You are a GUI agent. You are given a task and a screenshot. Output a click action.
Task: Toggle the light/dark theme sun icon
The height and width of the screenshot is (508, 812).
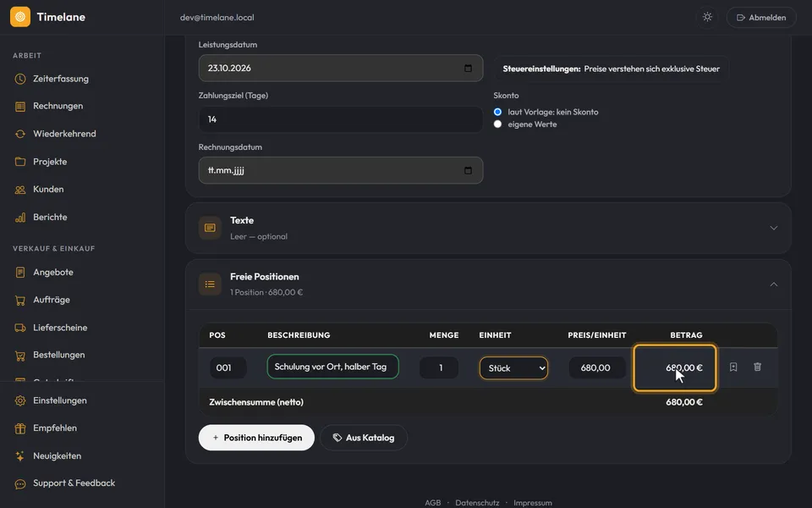click(x=707, y=17)
